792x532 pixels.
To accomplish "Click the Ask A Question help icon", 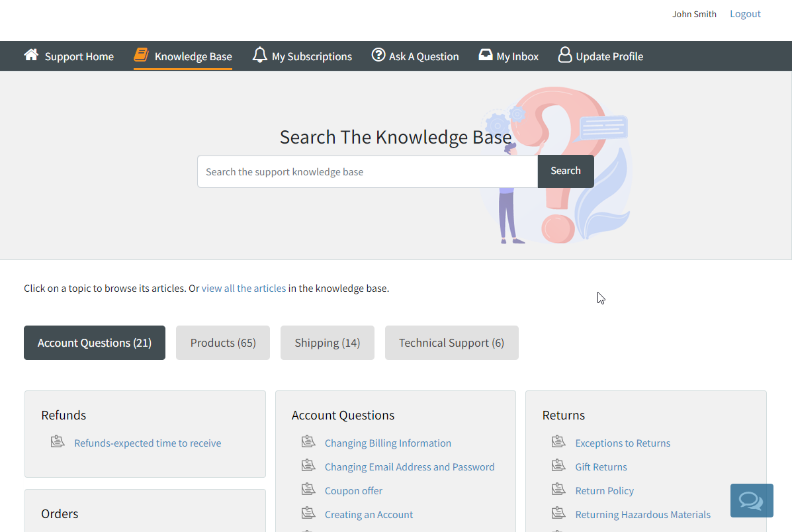I will coord(378,55).
